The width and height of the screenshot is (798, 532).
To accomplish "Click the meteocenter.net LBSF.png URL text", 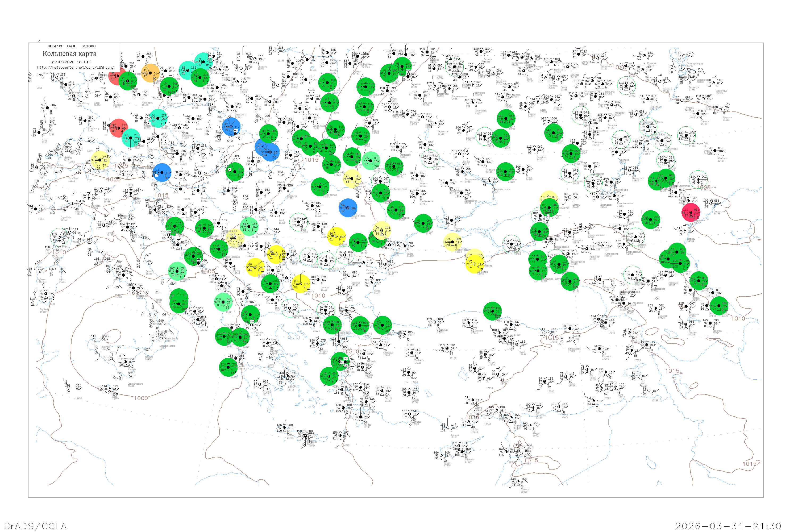I will [x=75, y=68].
